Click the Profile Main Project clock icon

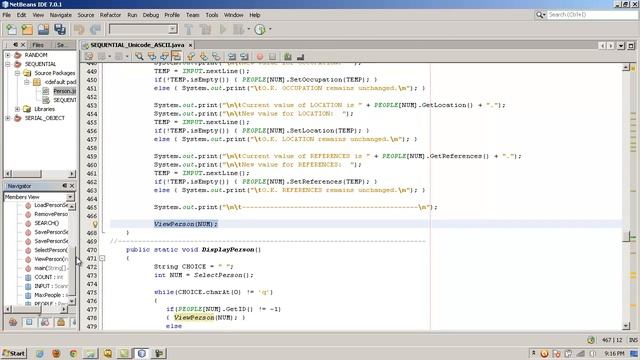point(260,29)
